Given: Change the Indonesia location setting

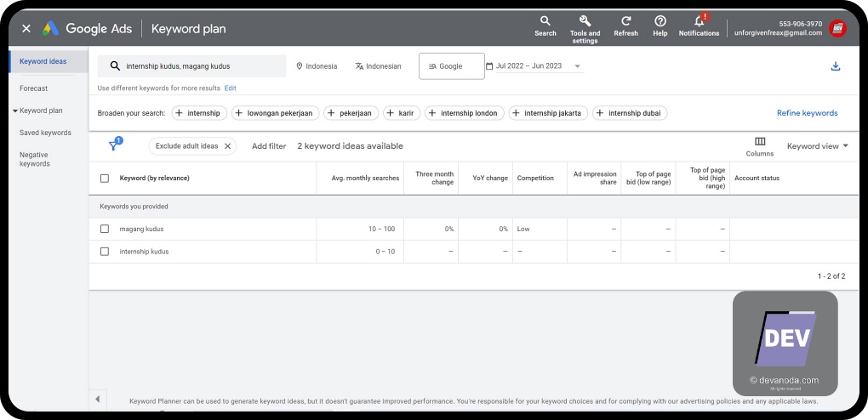Looking at the screenshot, I should click(317, 65).
